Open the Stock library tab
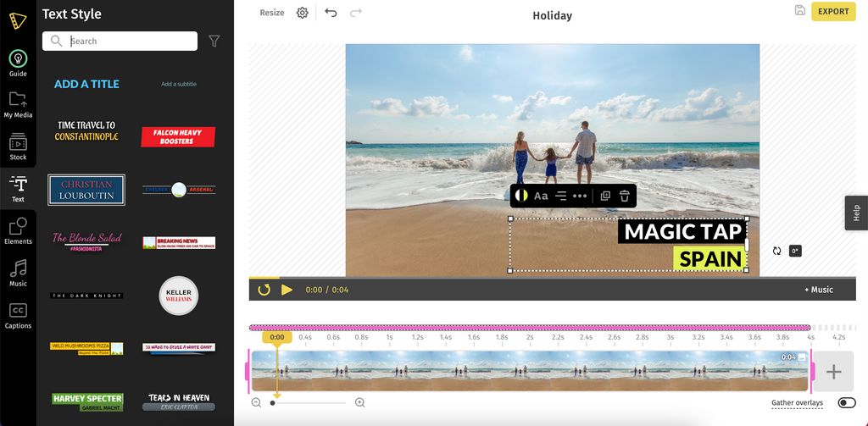868x426 pixels. [x=18, y=147]
